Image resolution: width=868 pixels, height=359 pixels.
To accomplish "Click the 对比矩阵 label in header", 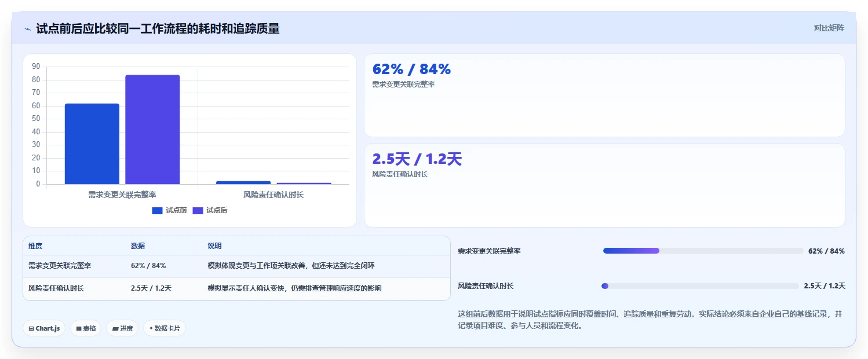I will (x=829, y=28).
